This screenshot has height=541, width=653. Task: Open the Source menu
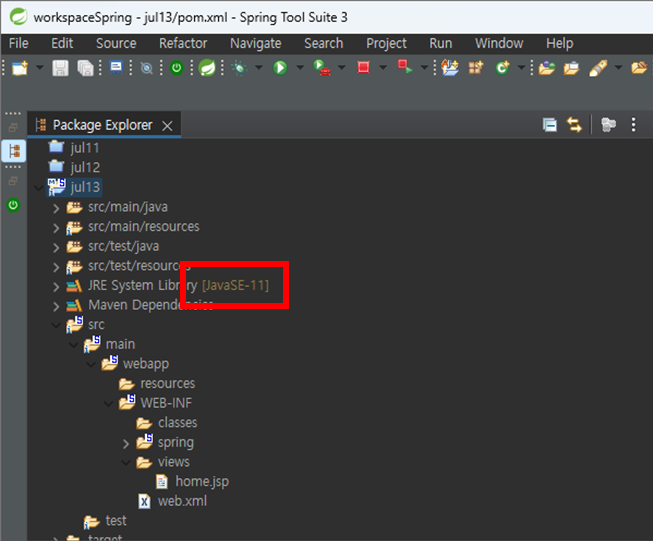click(116, 43)
